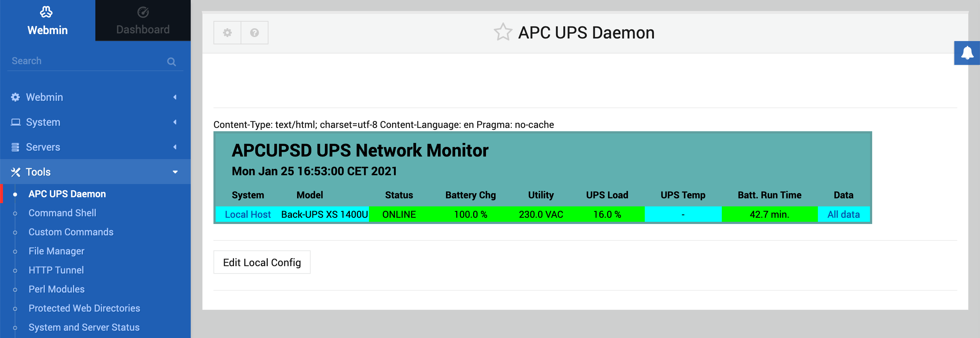This screenshot has width=980, height=338.
Task: Click the Edit Local Config button
Action: point(262,262)
